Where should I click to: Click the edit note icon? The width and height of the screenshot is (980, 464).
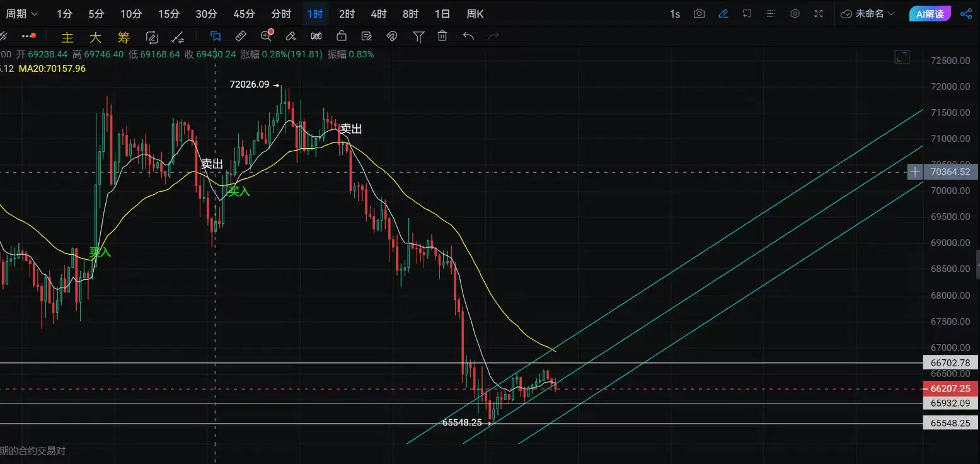click(367, 37)
